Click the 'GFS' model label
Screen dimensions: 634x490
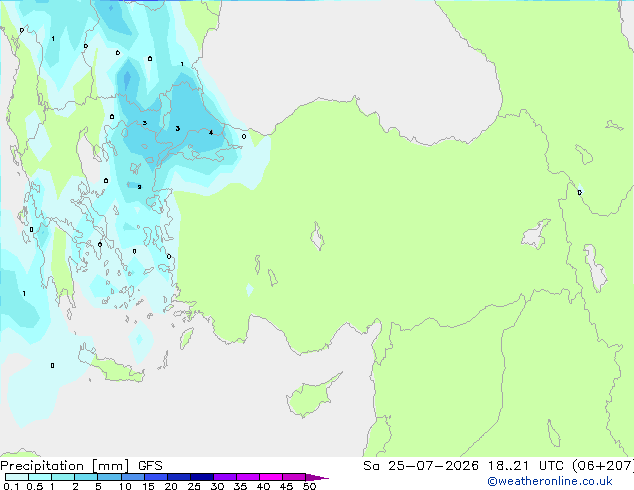click(150, 466)
